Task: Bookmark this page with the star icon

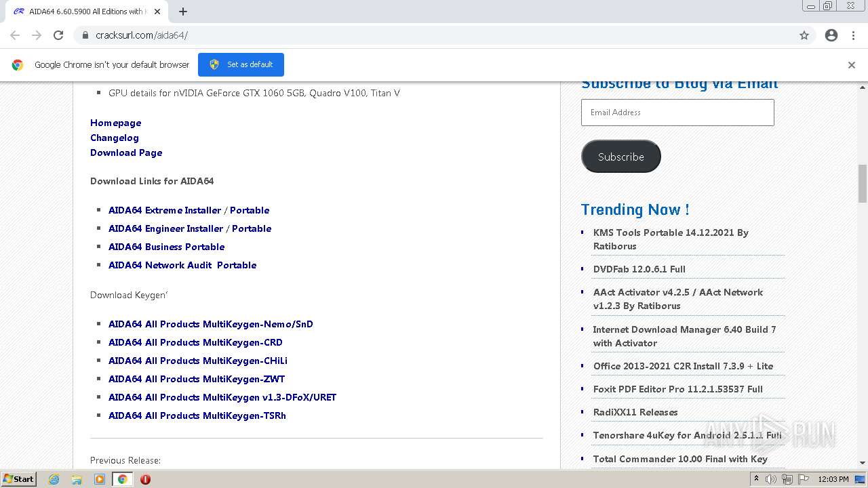Action: 804,35
